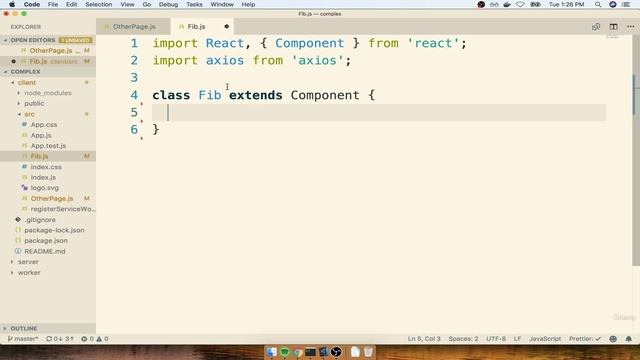Open the View menu

(x=127, y=4)
